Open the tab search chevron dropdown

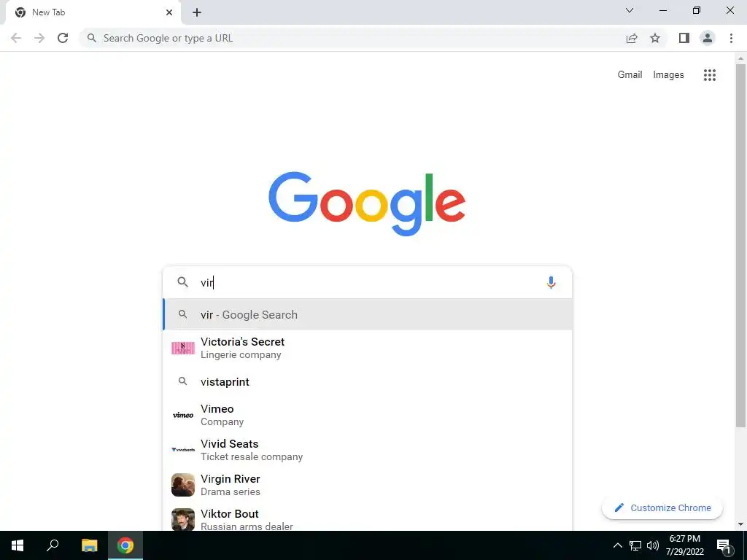[630, 10]
